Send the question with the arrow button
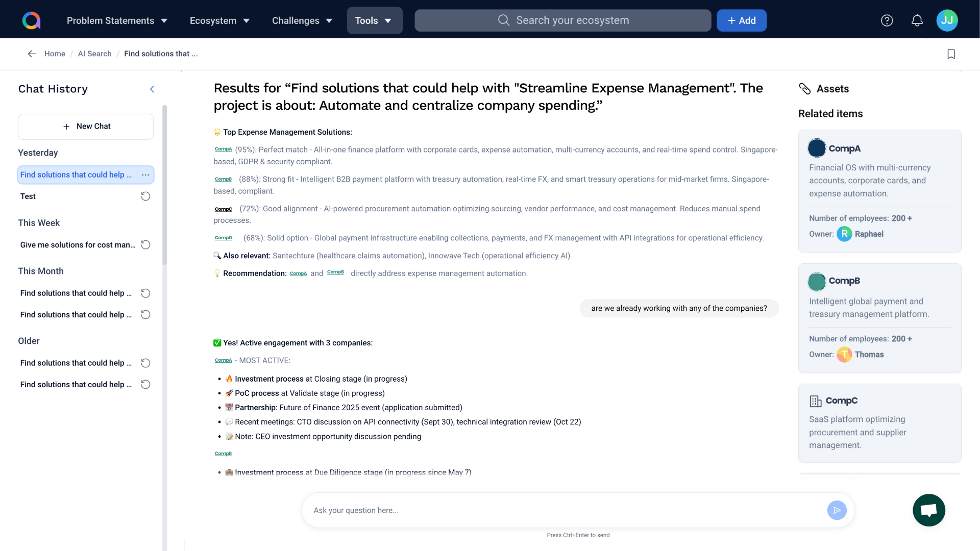The height and width of the screenshot is (551, 980). (x=837, y=510)
